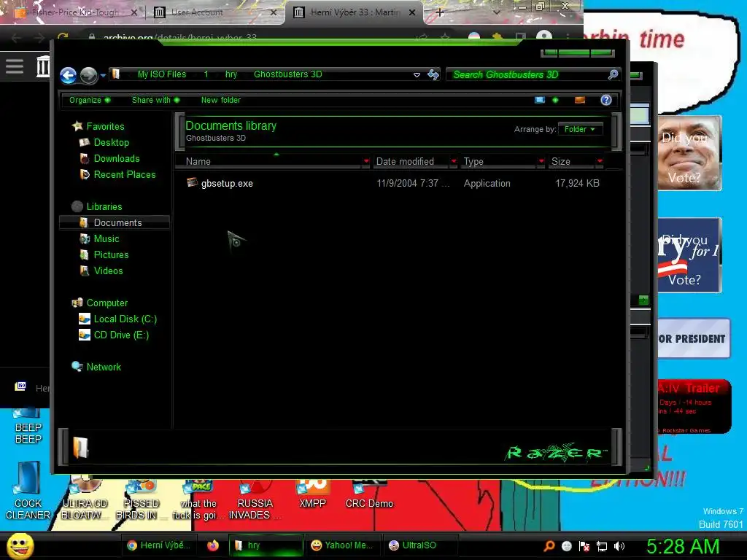
Task: Click the magnifier tray icon
Action: pyautogui.click(x=549, y=547)
